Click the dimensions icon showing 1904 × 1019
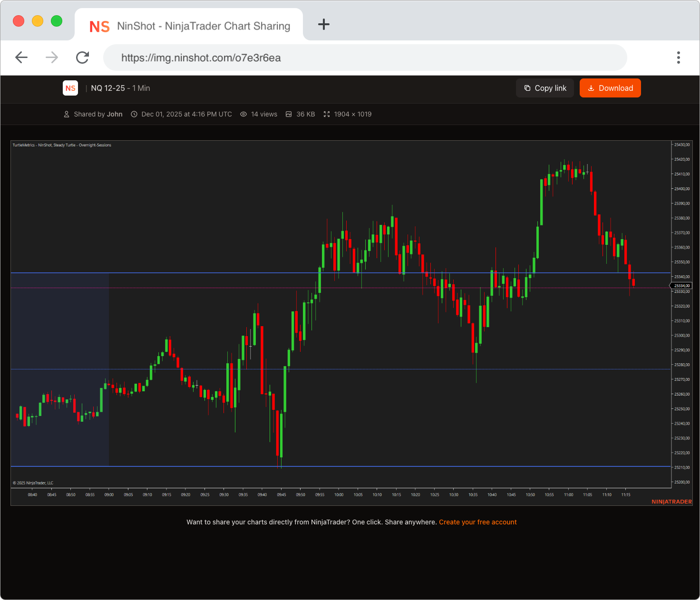Screen dimensions: 700x600 pyautogui.click(x=327, y=114)
